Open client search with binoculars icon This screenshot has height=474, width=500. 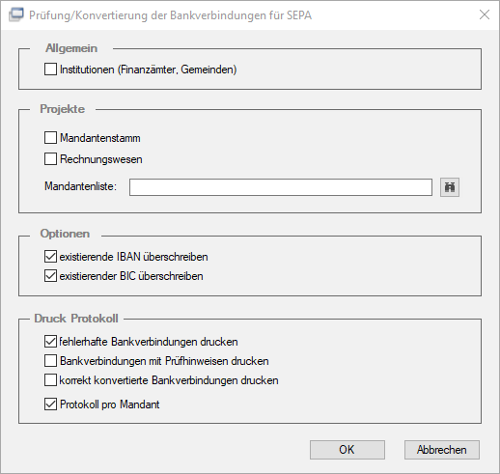[449, 187]
